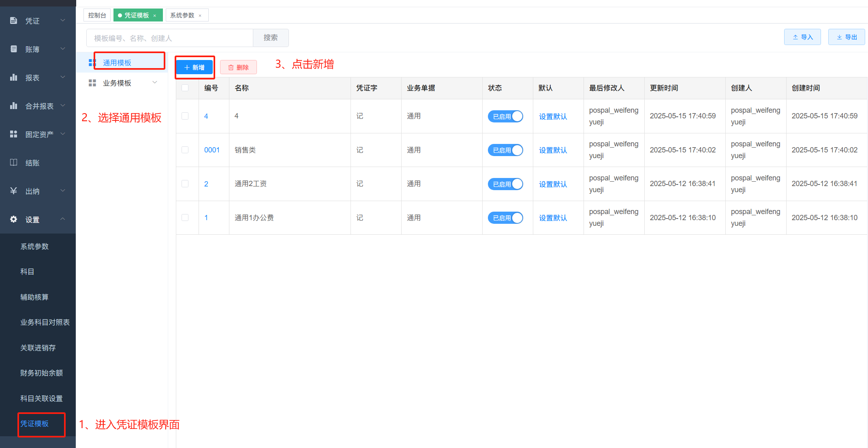The height and width of the screenshot is (448, 868).
Task: Click the 新增 button
Action: coord(195,67)
